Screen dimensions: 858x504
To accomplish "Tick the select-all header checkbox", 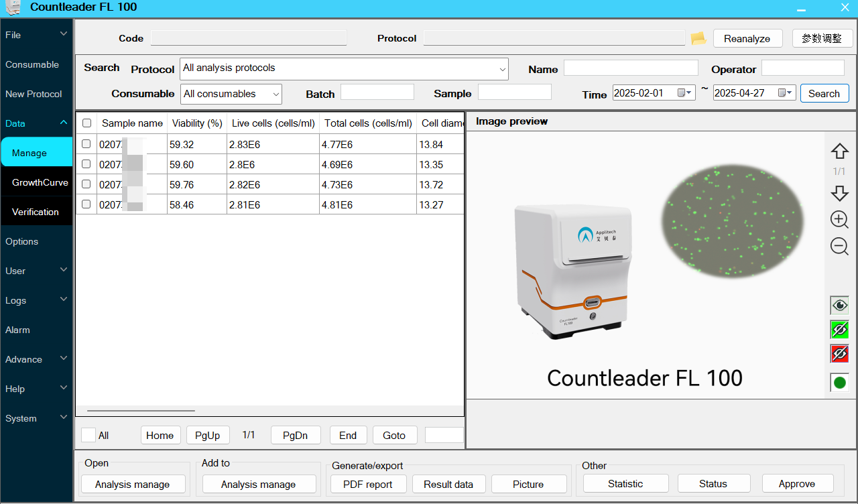I will tap(86, 123).
